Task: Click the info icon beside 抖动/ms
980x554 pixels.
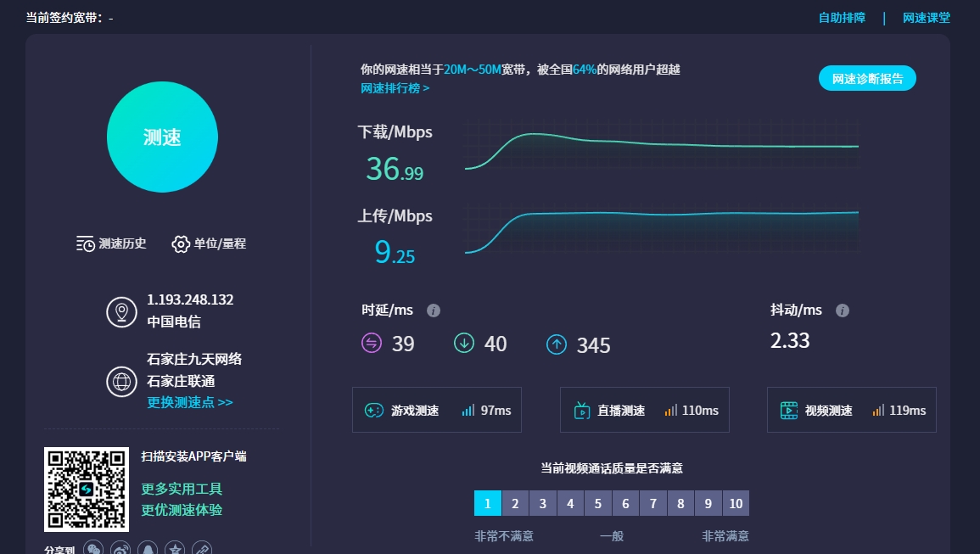Action: (x=842, y=310)
